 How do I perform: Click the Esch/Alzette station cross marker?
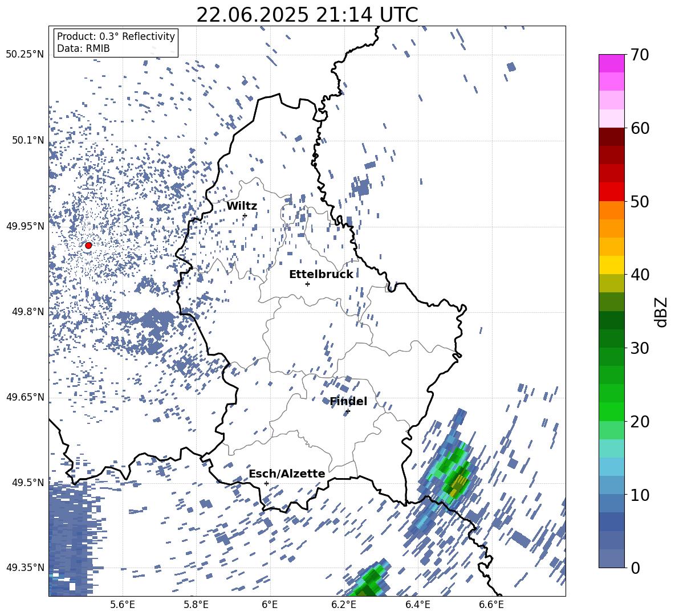[x=266, y=483]
